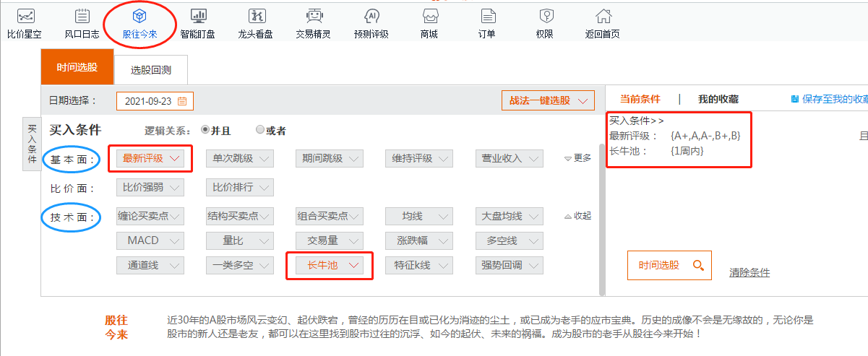The height and width of the screenshot is (356, 868).
Task: Click the date field showing 2021-09-23
Action: [x=155, y=101]
